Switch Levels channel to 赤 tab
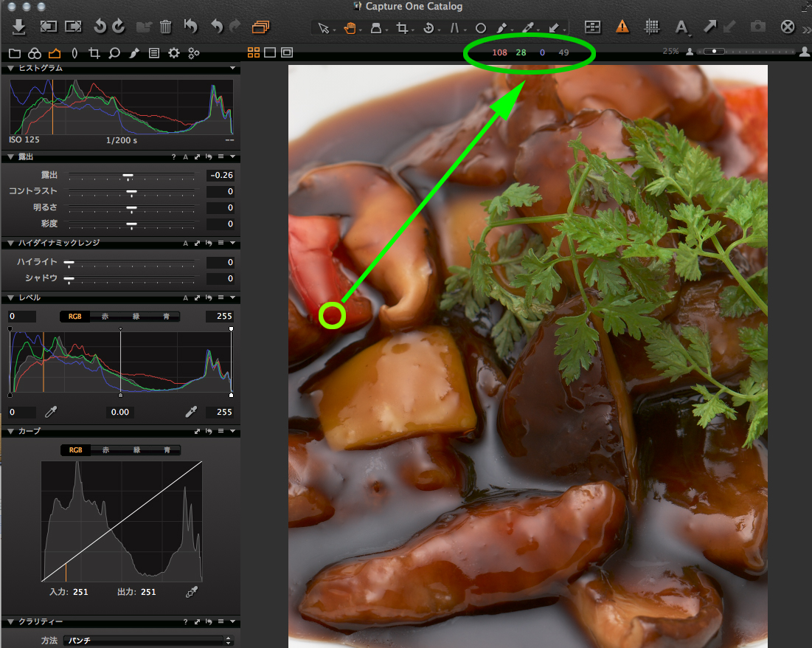Screen dimensions: 812x648 click(x=105, y=316)
